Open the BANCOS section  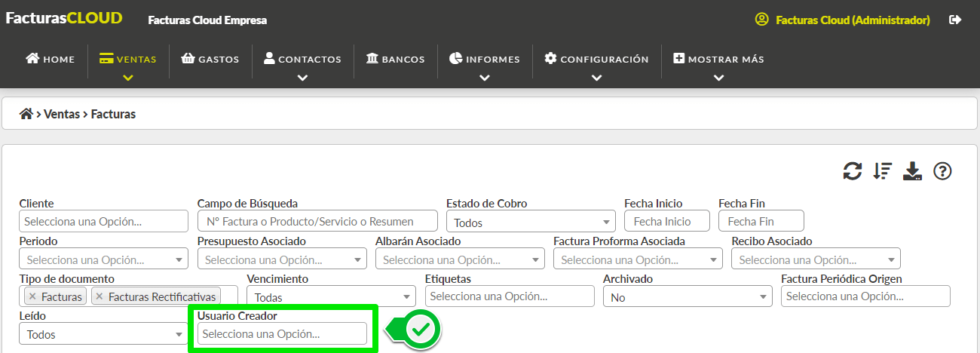[x=395, y=59]
